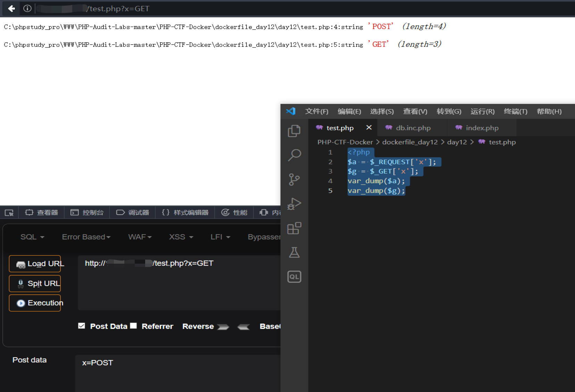Open the 转到(G) menu
This screenshot has height=392, width=575.
click(x=449, y=111)
